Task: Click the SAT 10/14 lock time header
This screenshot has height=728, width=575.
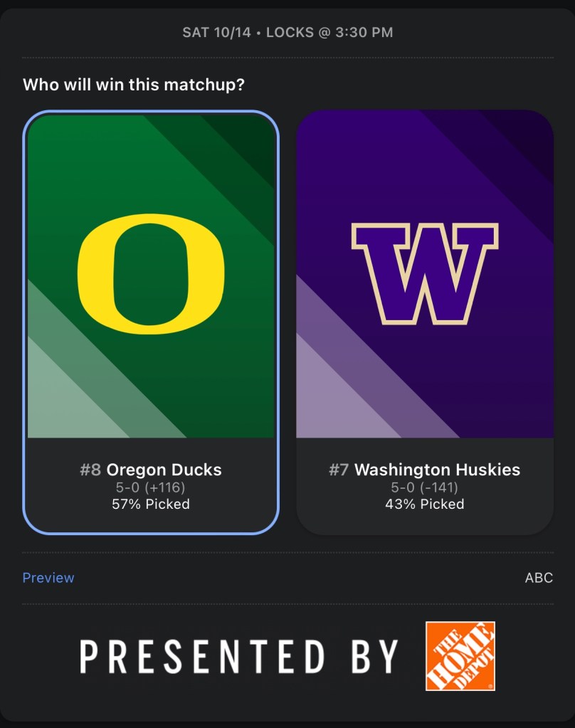Action: [287, 33]
